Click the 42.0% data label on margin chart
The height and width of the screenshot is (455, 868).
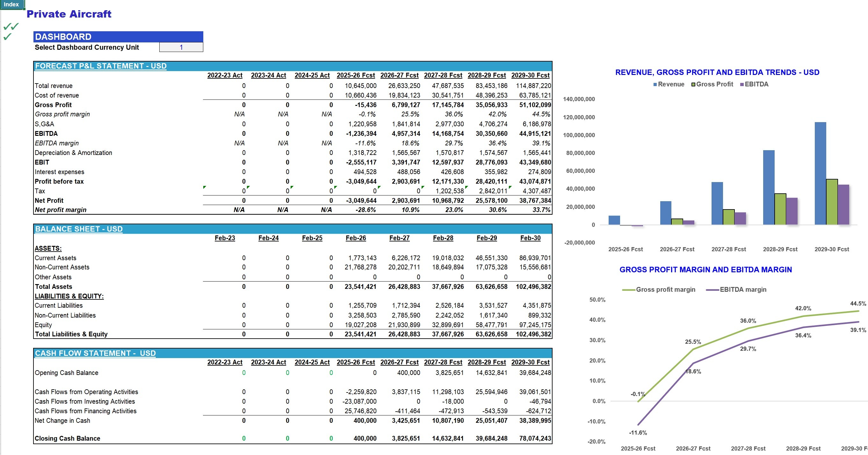tap(803, 309)
